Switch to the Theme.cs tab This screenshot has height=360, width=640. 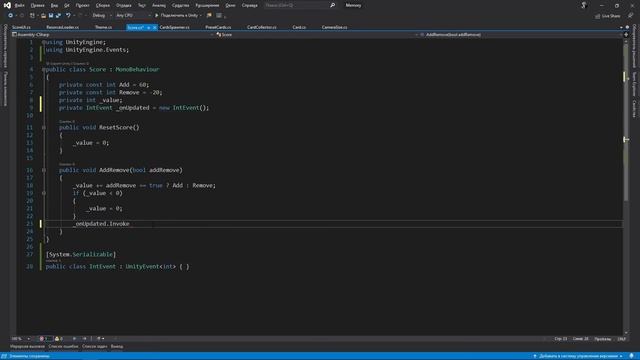click(x=103, y=27)
